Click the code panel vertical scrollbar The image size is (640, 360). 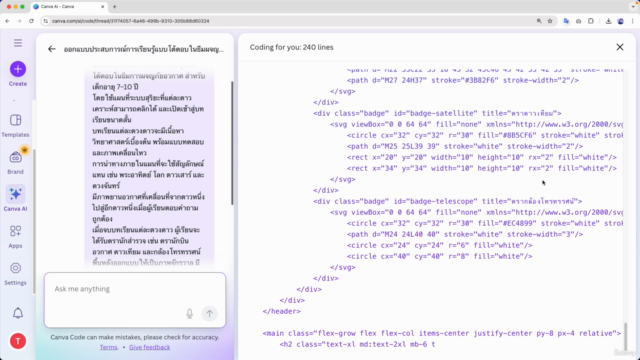pyautogui.click(x=626, y=336)
